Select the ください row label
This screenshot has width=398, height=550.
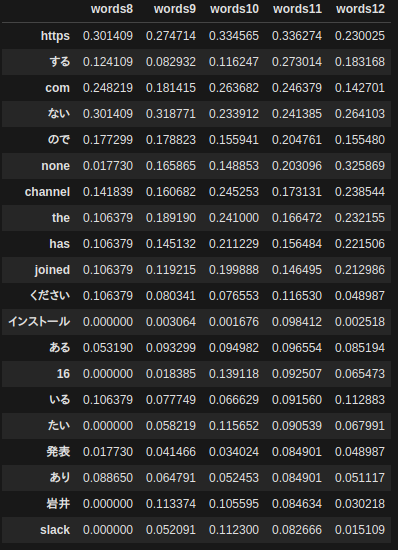[x=50, y=296]
